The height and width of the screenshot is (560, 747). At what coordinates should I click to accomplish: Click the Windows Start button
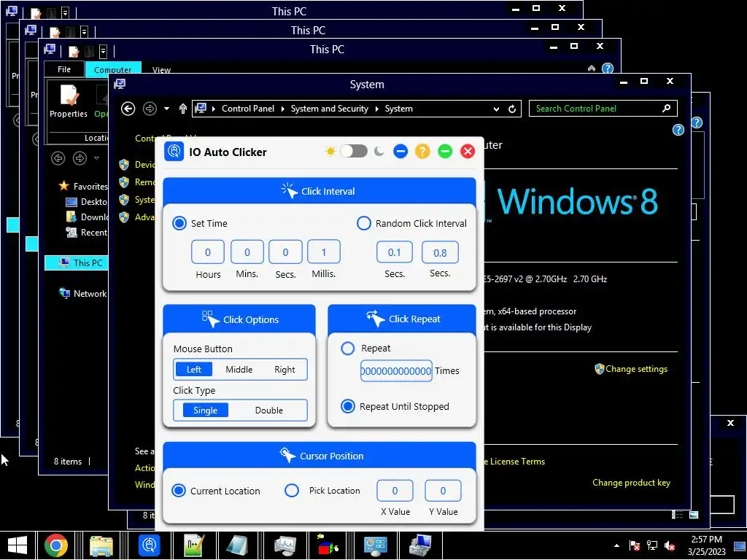click(x=18, y=545)
